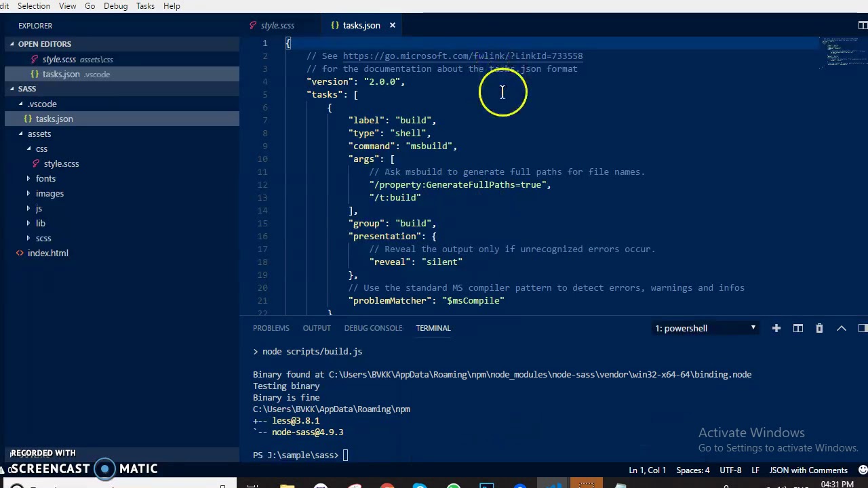The image size is (868, 488).
Task: Click the "label": "build" line
Action: (392, 121)
